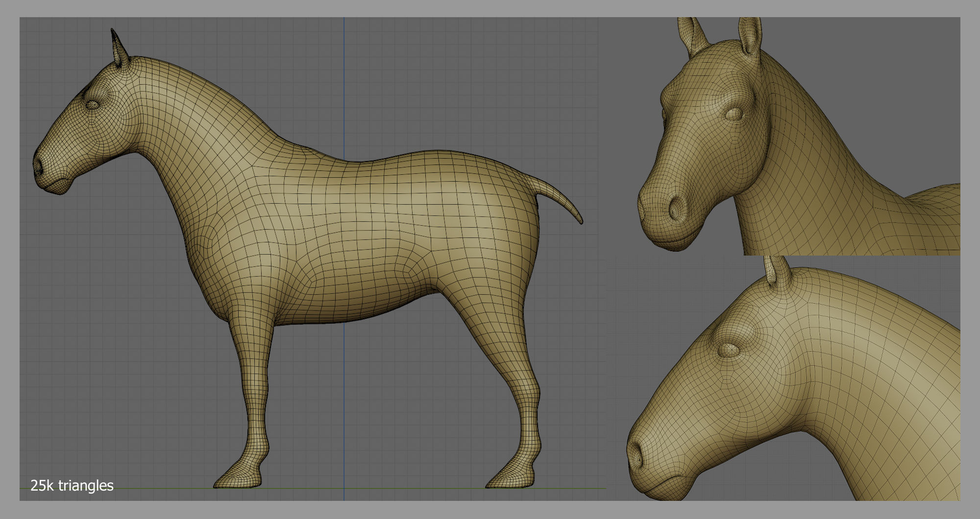Click the '25k triangles' caption text

coord(72,486)
